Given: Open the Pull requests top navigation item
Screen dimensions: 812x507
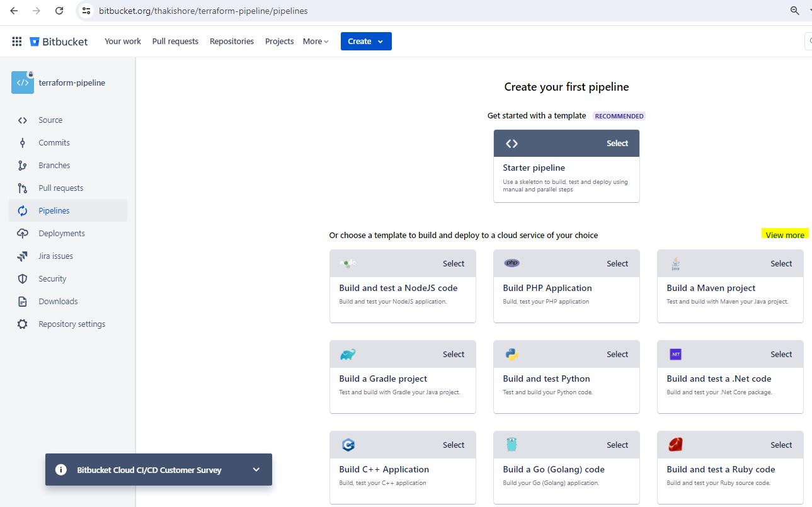Looking at the screenshot, I should pyautogui.click(x=175, y=42).
